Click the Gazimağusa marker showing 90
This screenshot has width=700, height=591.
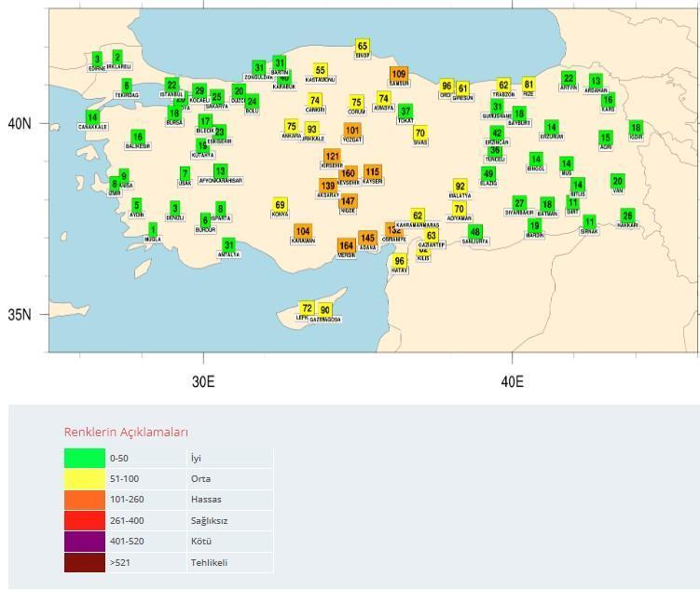coord(324,309)
